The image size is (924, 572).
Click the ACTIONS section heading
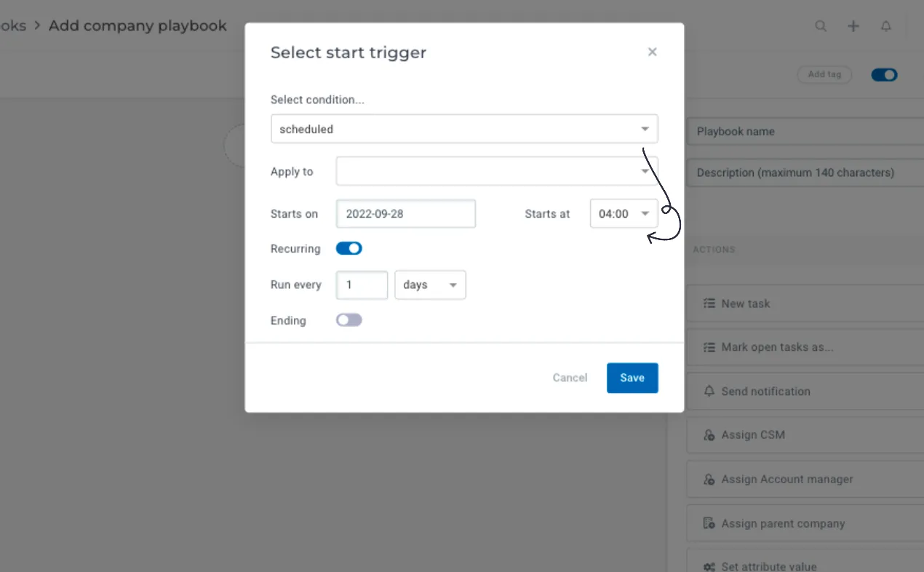pos(714,250)
